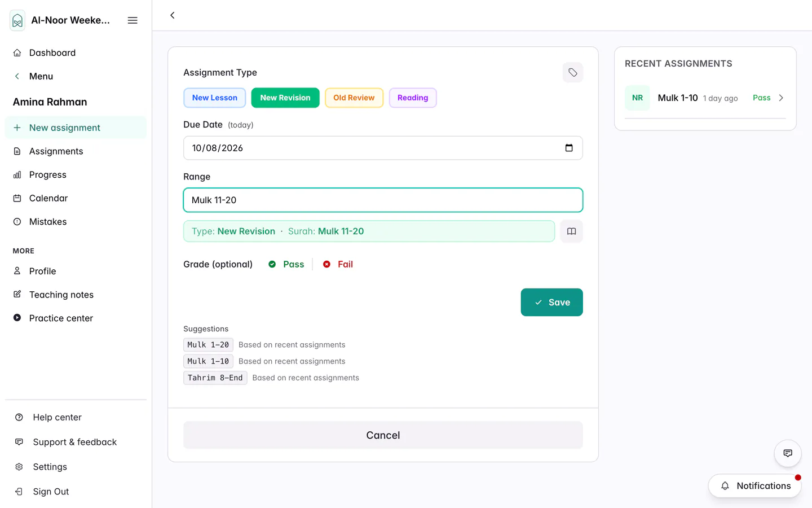Open Help center link
Image resolution: width=812 pixels, height=508 pixels.
pyautogui.click(x=76, y=417)
